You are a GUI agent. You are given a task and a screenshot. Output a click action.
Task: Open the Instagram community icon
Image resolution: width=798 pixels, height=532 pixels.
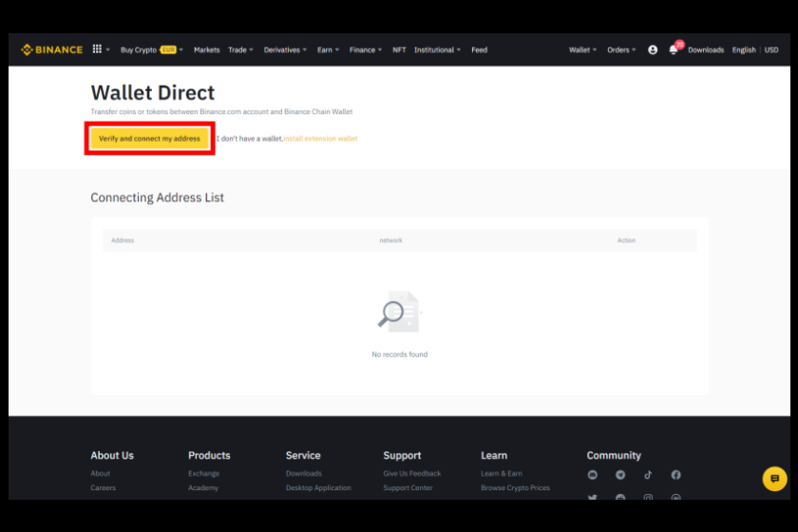click(648, 496)
